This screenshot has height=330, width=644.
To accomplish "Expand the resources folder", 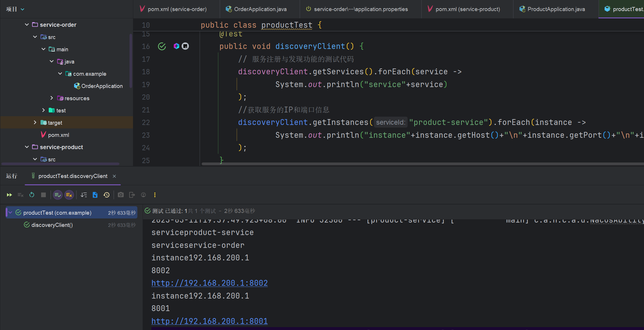I will 52,98.
